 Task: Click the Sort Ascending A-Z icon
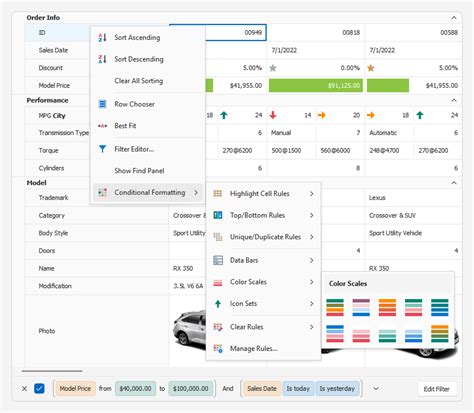(x=102, y=37)
